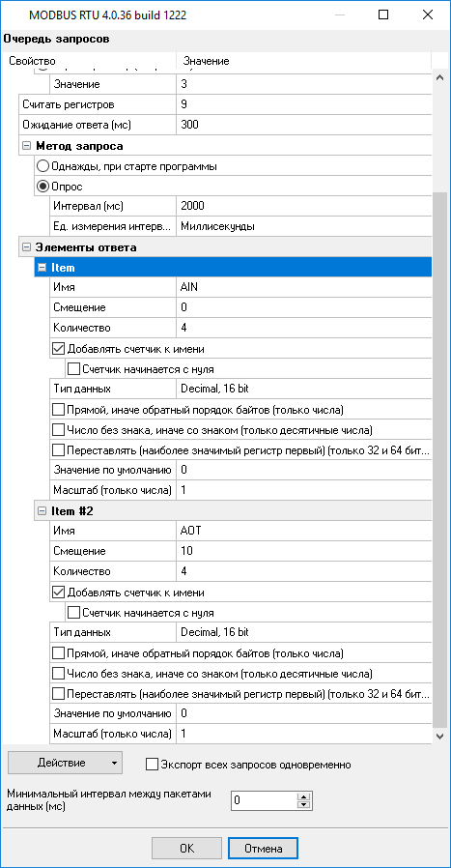Check 'Прямой, иначе обратный порядок байтов' for Item #2
The width and height of the screenshot is (451, 868).
coord(58,653)
